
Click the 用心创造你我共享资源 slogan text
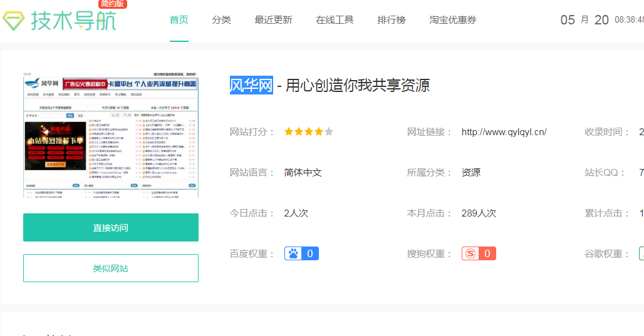pos(357,85)
